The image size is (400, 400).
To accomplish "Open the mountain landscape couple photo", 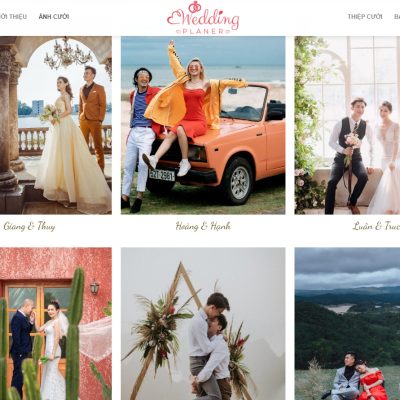I will coord(347,324).
